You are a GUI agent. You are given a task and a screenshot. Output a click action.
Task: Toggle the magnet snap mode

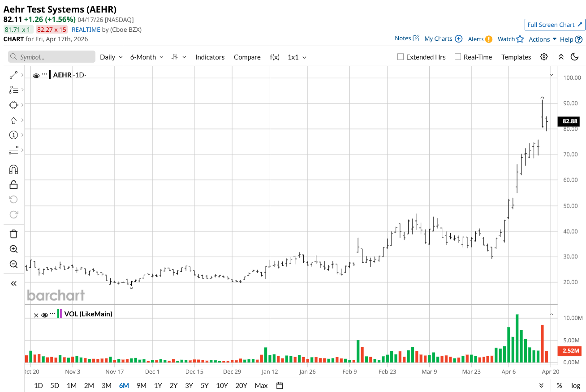[x=13, y=170]
